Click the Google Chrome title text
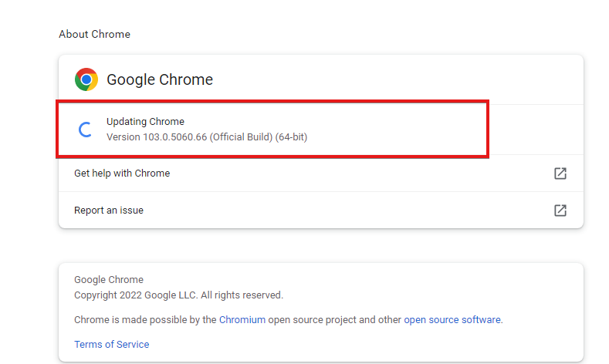This screenshot has height=364, width=609. [160, 79]
